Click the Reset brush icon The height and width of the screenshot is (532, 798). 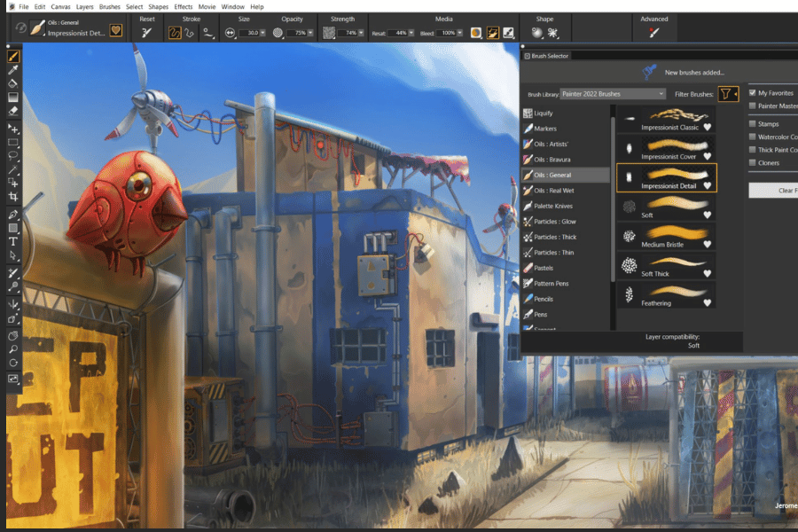pos(146,33)
